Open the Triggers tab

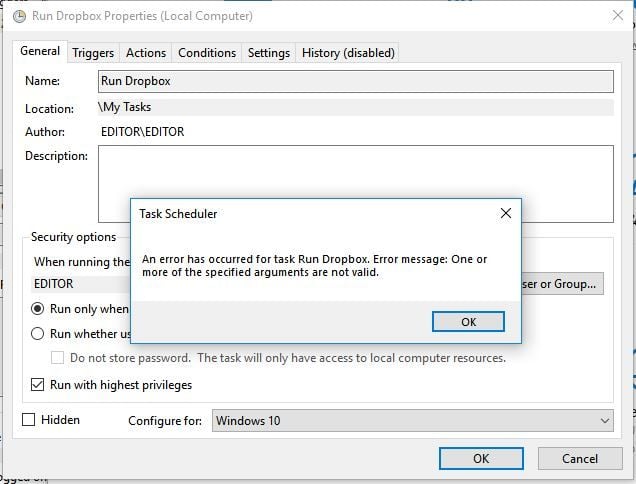[x=93, y=53]
